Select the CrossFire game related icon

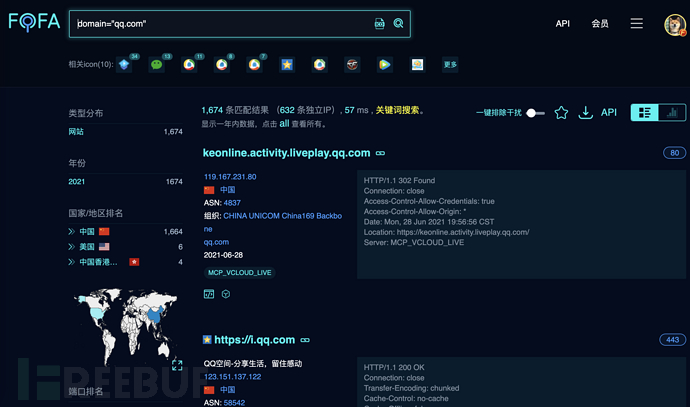coord(352,65)
